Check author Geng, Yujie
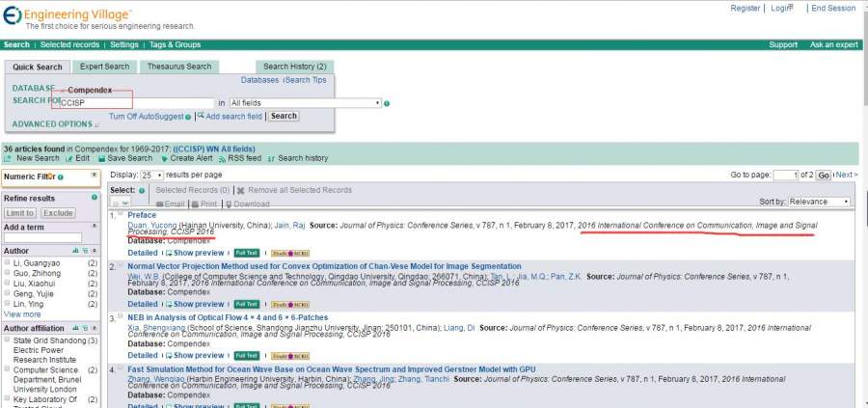 point(7,293)
